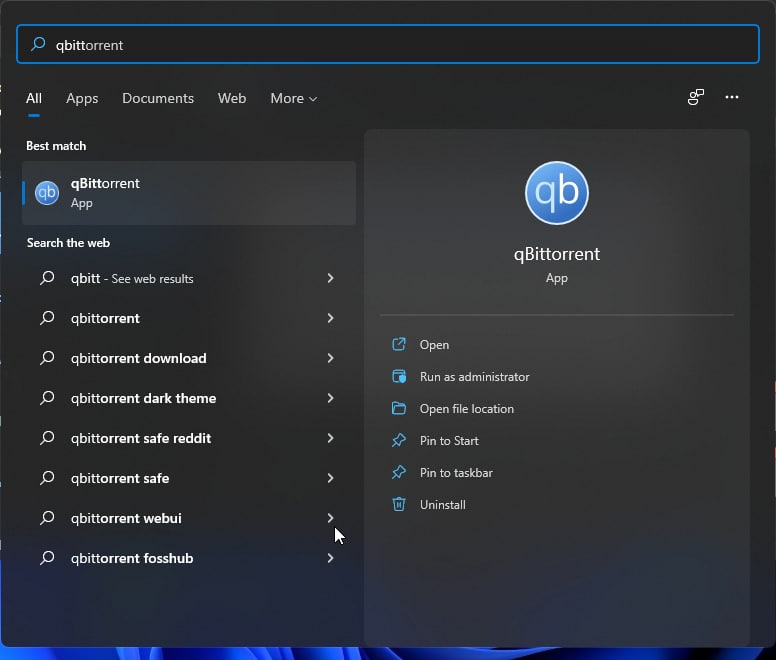776x660 pixels.
Task: Switch to the Web tab
Action: (x=232, y=98)
